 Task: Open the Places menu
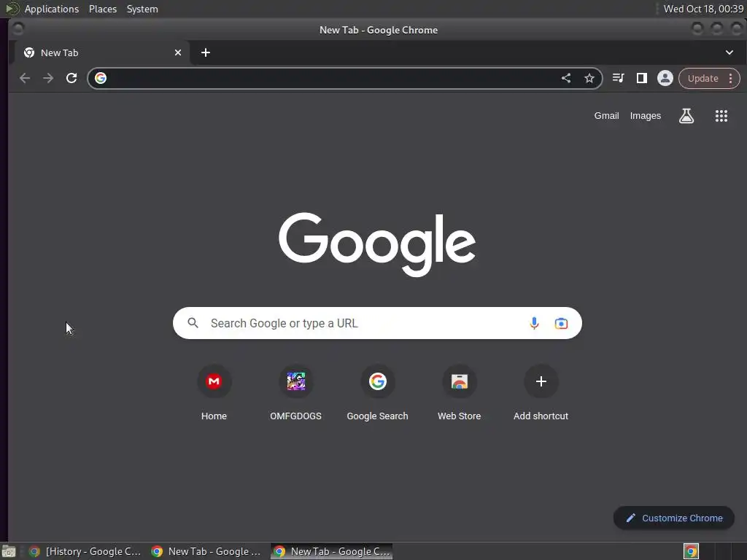point(103,9)
